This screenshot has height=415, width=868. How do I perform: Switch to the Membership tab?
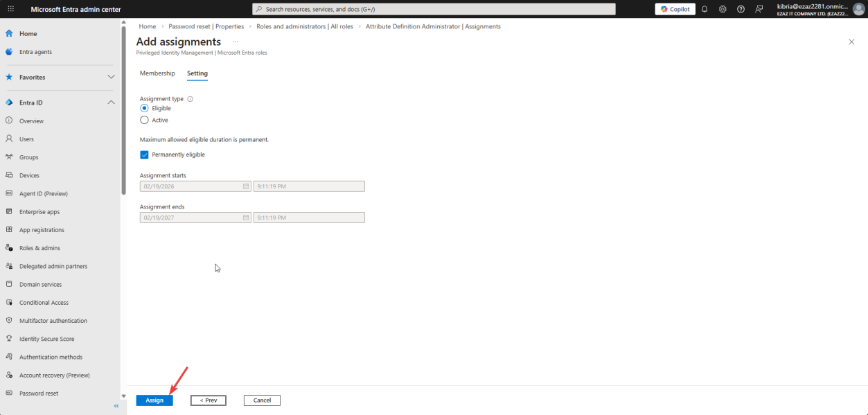click(x=157, y=73)
